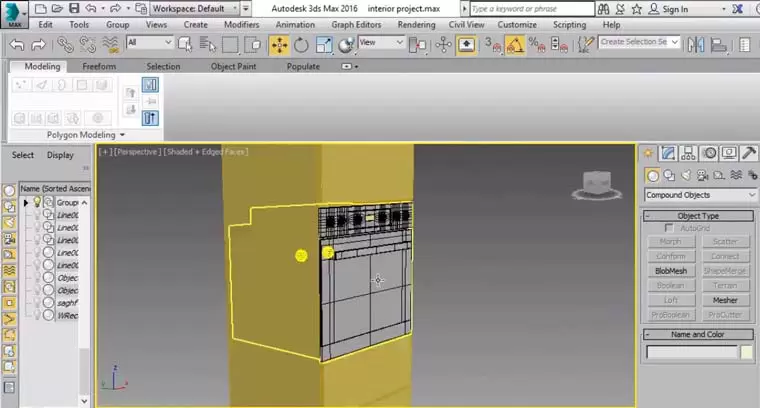Open the Hierarchy command panel tab

click(x=689, y=153)
